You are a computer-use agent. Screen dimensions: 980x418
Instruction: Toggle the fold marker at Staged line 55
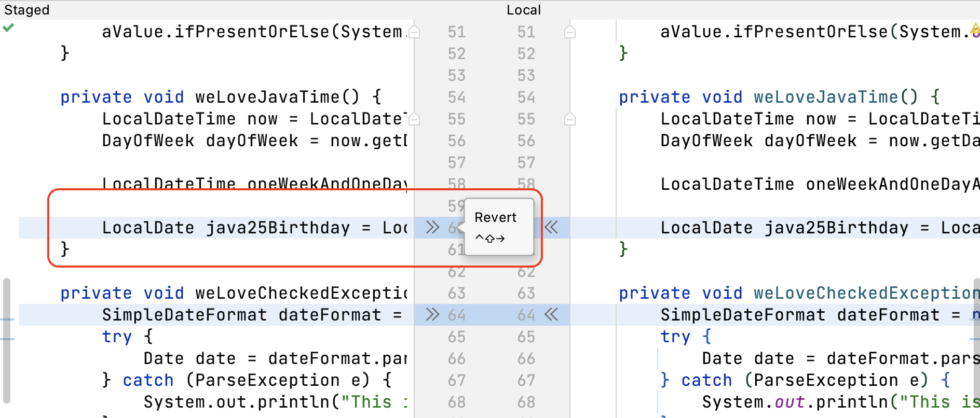coord(414,119)
